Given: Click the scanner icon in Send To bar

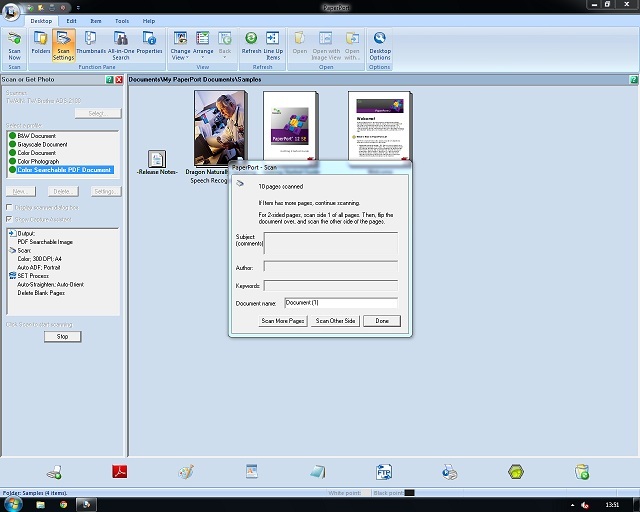Looking at the screenshot, I should [x=54, y=472].
